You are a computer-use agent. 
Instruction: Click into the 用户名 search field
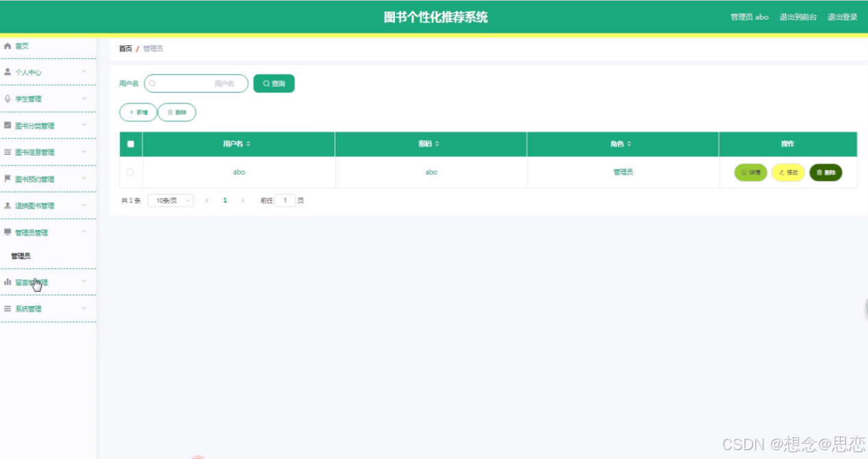(x=196, y=84)
